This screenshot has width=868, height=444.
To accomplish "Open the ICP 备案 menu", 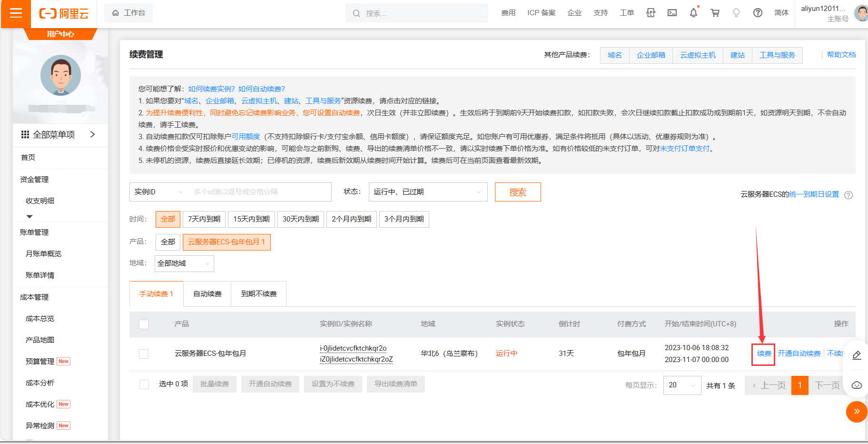I will tap(542, 13).
